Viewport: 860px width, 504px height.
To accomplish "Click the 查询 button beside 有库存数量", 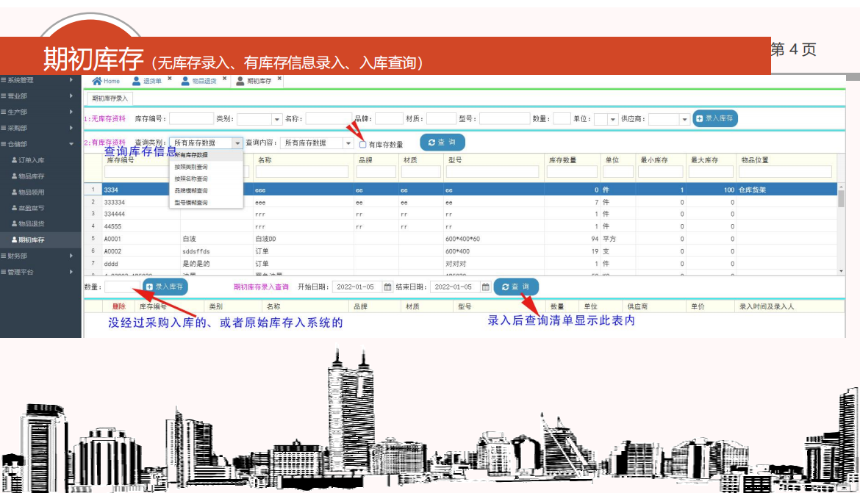I will click(x=442, y=143).
